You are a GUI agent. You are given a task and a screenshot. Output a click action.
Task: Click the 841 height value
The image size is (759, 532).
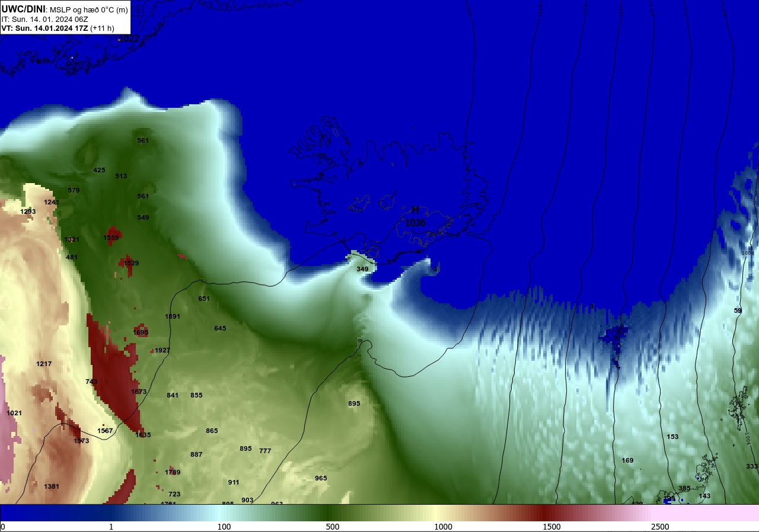[x=173, y=395]
